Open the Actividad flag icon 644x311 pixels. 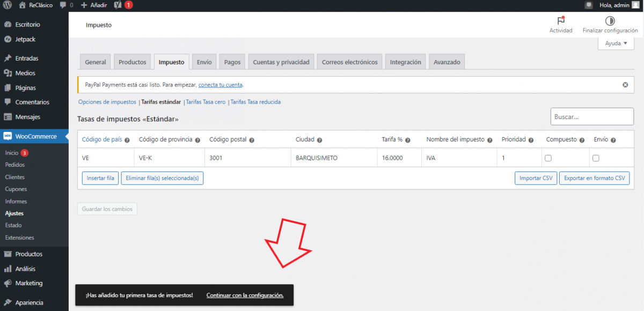[x=561, y=21]
